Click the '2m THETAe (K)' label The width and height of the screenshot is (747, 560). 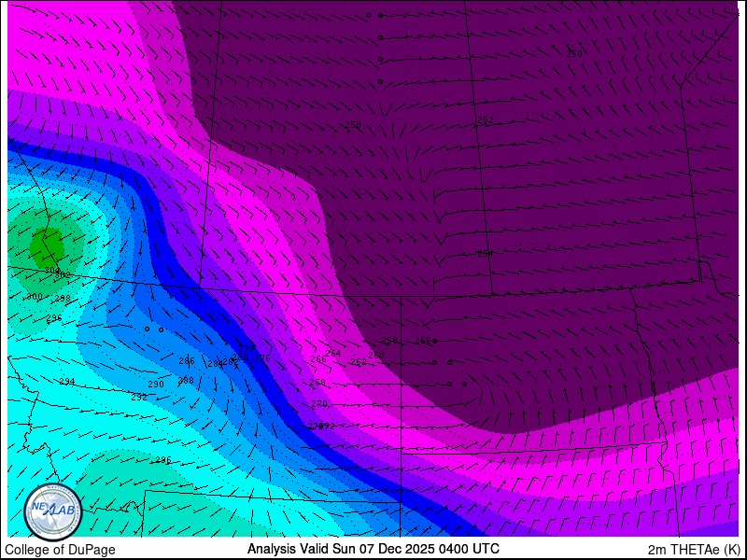(694, 550)
